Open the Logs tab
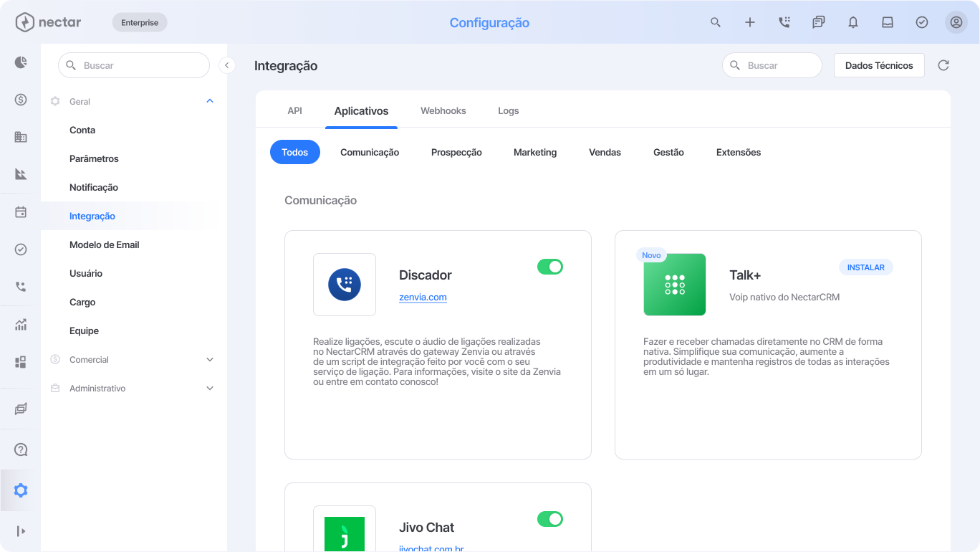The height and width of the screenshot is (552, 980). 509,110
